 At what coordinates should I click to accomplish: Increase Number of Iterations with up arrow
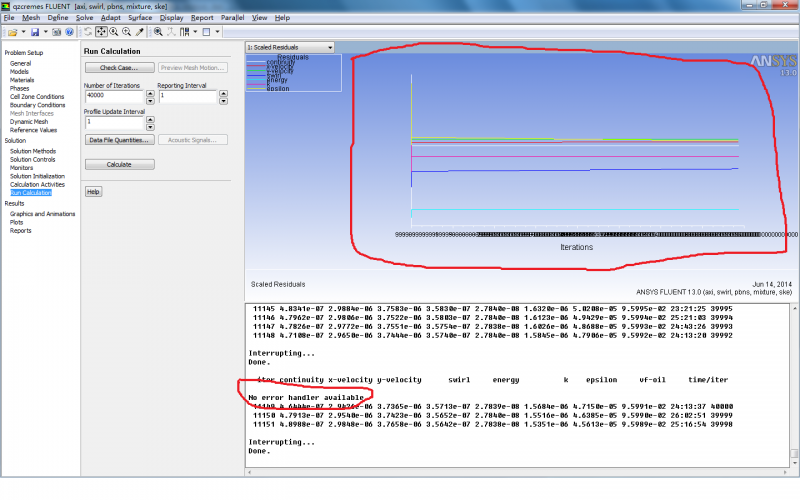pyautogui.click(x=150, y=93)
